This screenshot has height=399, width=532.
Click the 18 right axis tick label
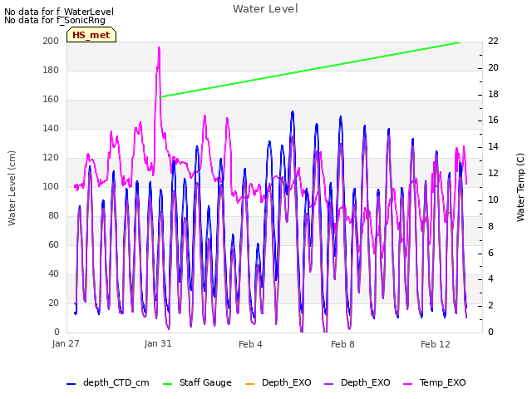point(493,94)
